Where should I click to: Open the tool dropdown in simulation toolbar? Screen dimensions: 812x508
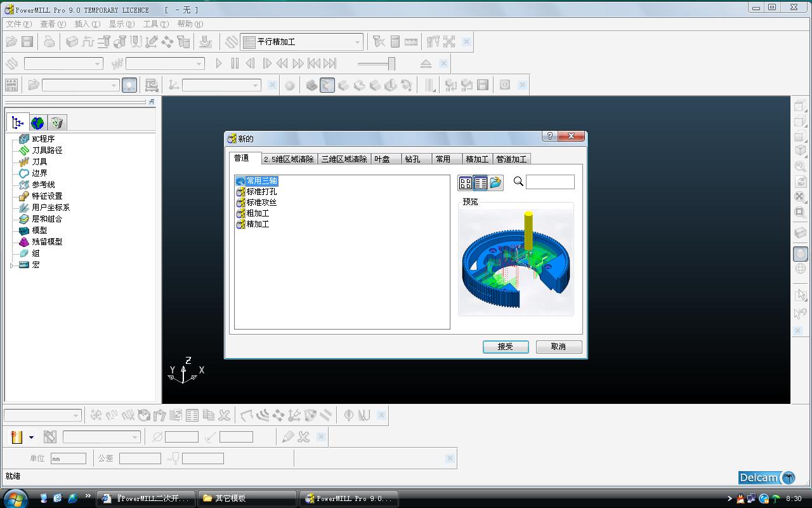[x=199, y=63]
